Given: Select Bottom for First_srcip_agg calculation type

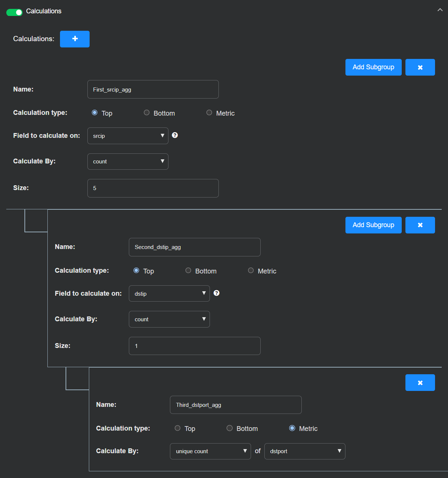Looking at the screenshot, I should [x=147, y=113].
